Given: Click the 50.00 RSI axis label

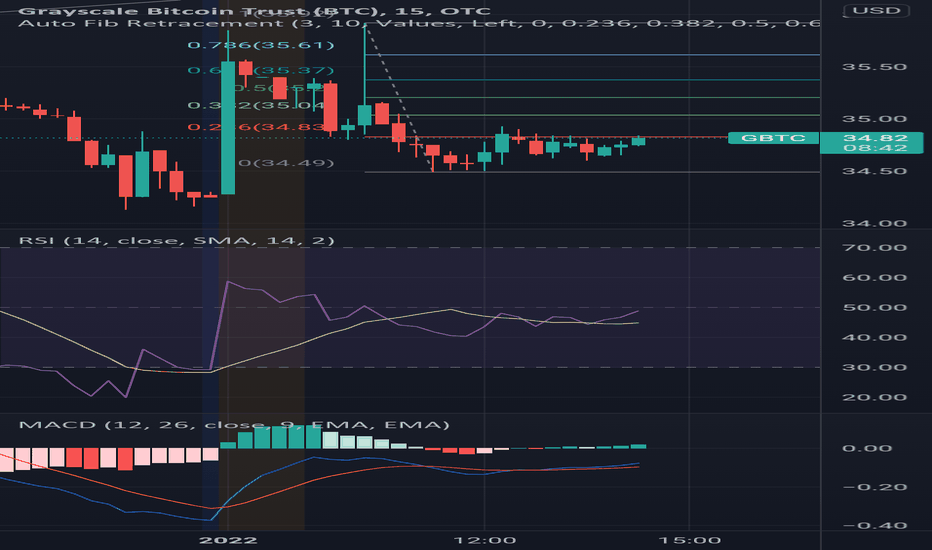Looking at the screenshot, I should point(874,307).
